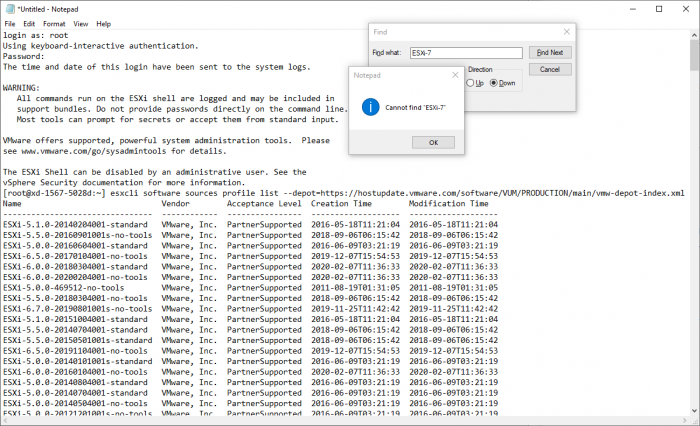
Task: Click the 'Using keyboard-interactive authentication.' line
Action: [x=100, y=46]
